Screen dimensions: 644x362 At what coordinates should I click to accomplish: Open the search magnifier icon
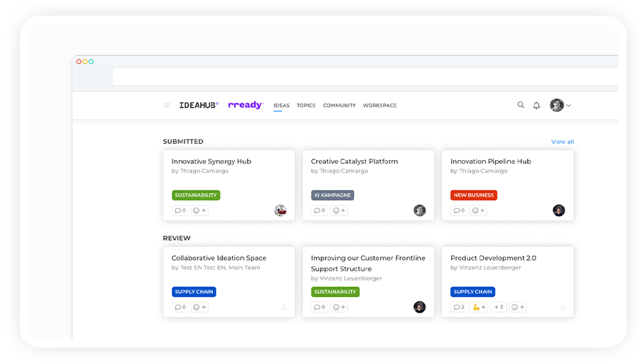click(520, 105)
